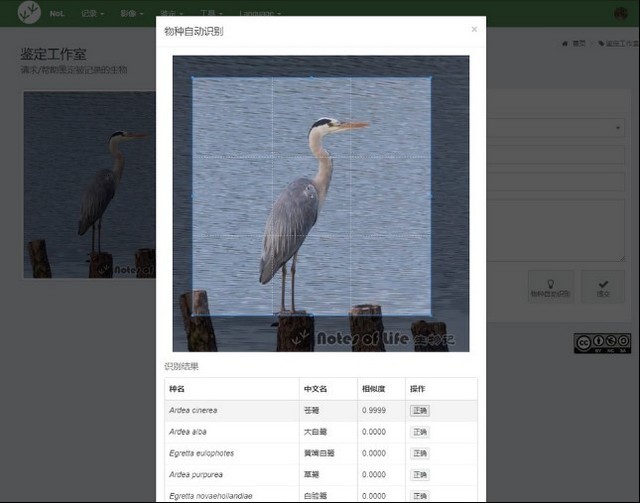Click the right-edge middle crop handle
Viewport: 640px width, 503px height.
point(431,196)
